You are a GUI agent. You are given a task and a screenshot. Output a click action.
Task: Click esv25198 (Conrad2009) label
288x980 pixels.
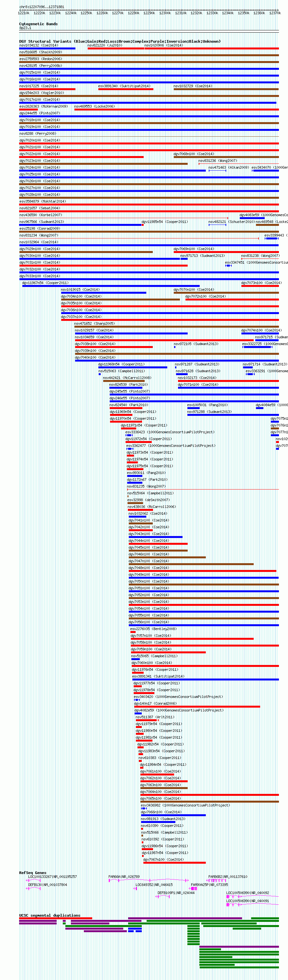point(39,229)
